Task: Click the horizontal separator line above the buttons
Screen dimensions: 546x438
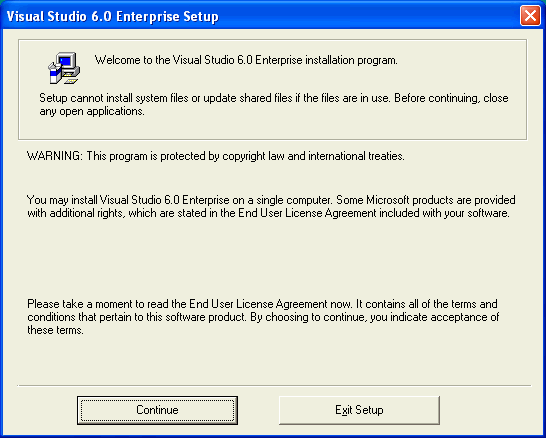Action: pos(274,386)
